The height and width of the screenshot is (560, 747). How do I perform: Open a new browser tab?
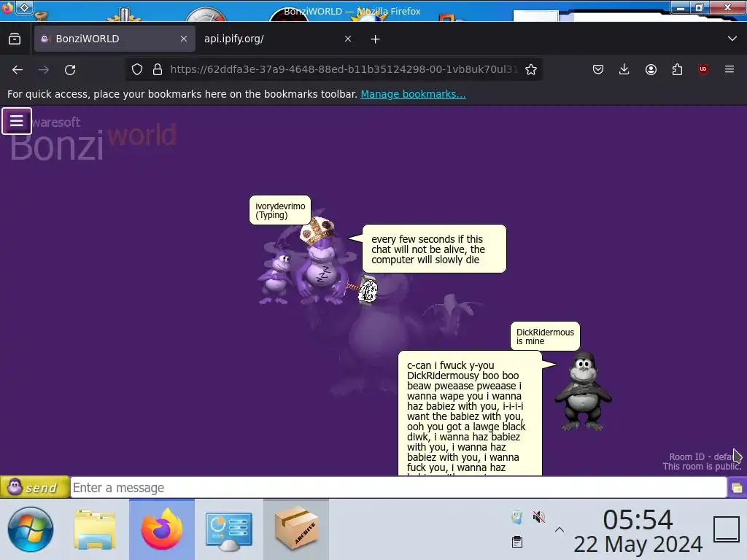click(376, 39)
